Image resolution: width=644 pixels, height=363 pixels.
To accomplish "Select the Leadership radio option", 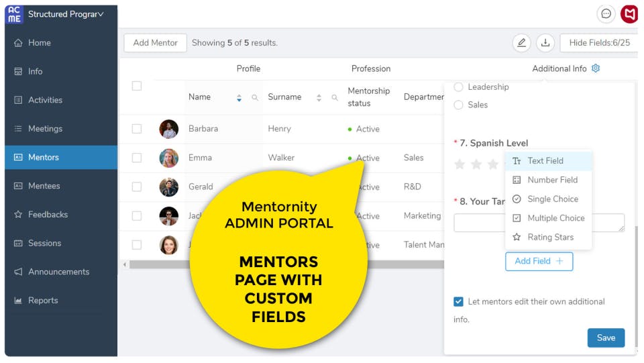I will click(x=458, y=87).
